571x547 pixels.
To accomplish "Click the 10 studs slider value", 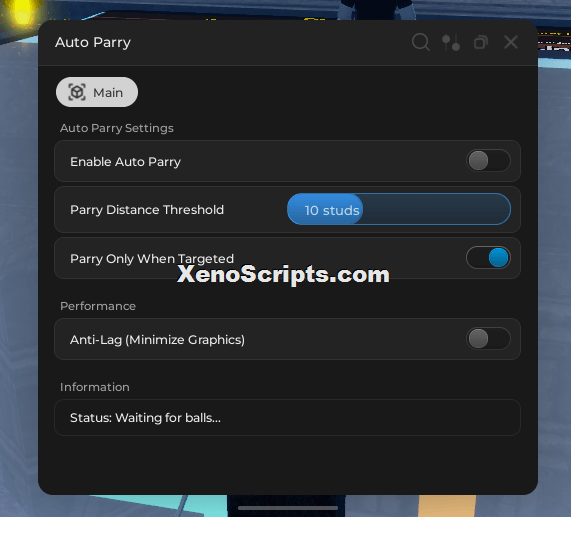I will coord(332,210).
